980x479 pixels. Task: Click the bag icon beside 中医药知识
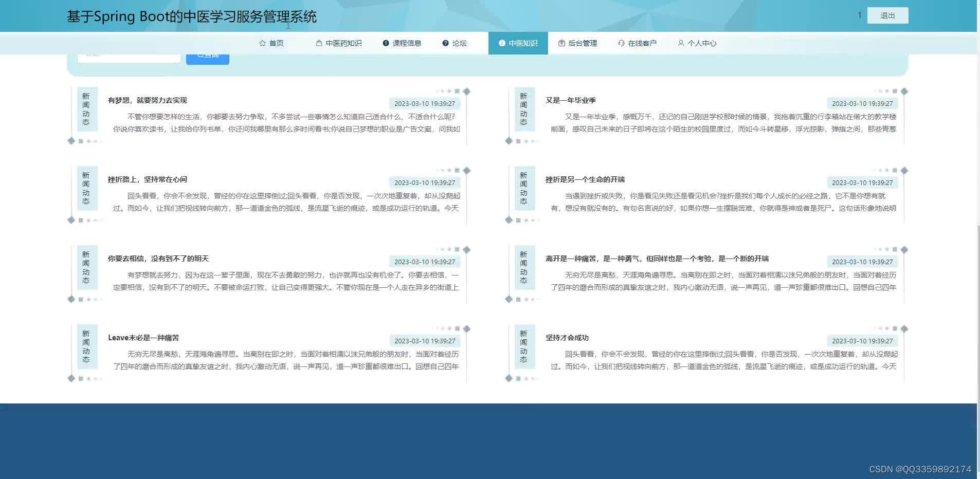tap(319, 43)
